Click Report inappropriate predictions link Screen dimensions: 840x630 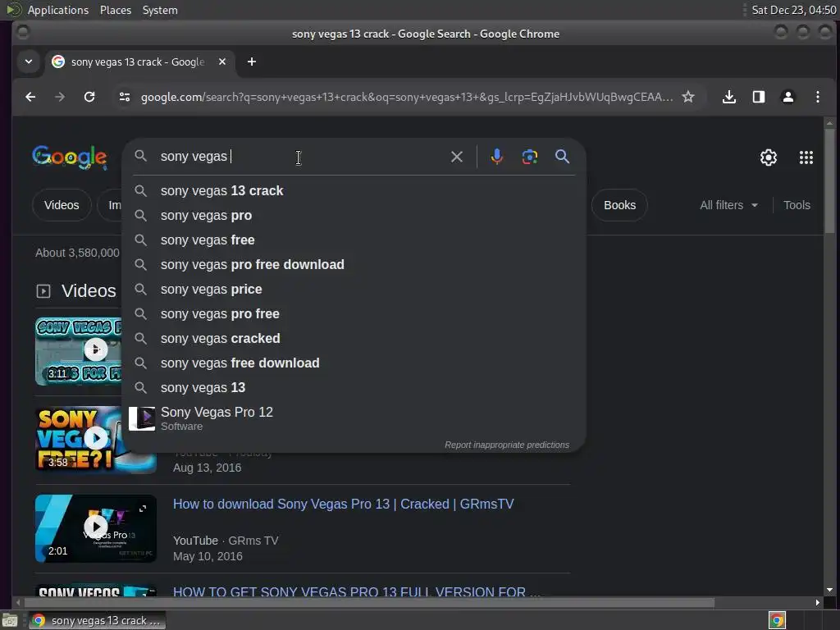tap(507, 445)
